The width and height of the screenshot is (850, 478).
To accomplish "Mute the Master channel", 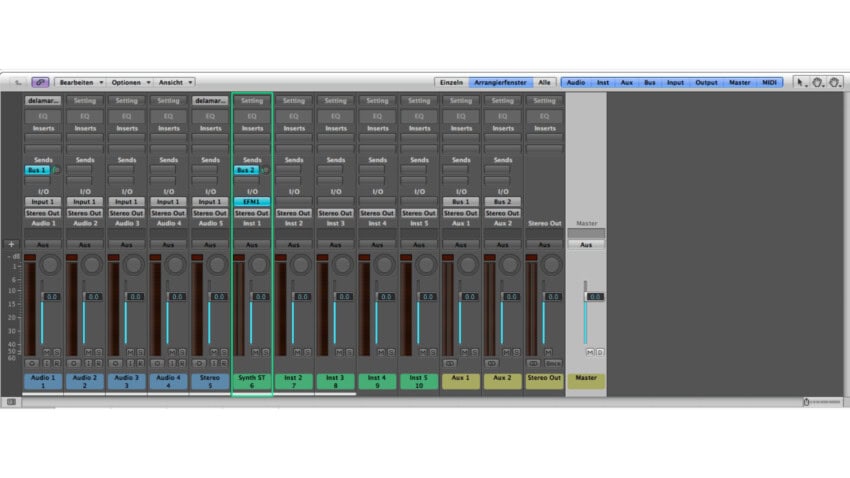I will [590, 352].
